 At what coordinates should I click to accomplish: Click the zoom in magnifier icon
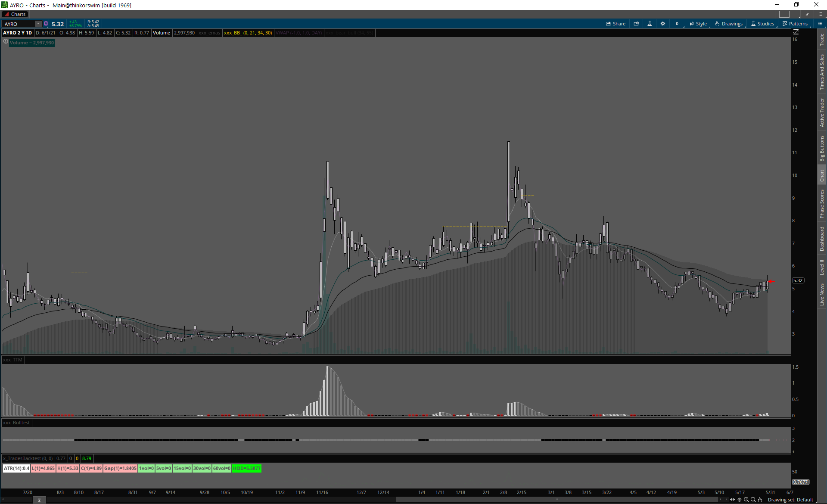746,500
